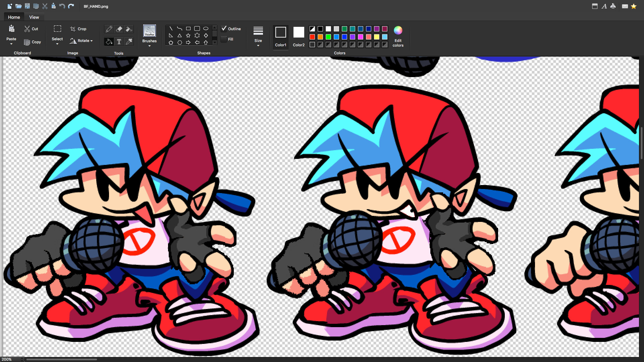Pick the Fill bucket tool
This screenshot has width=644, height=362.
(109, 42)
